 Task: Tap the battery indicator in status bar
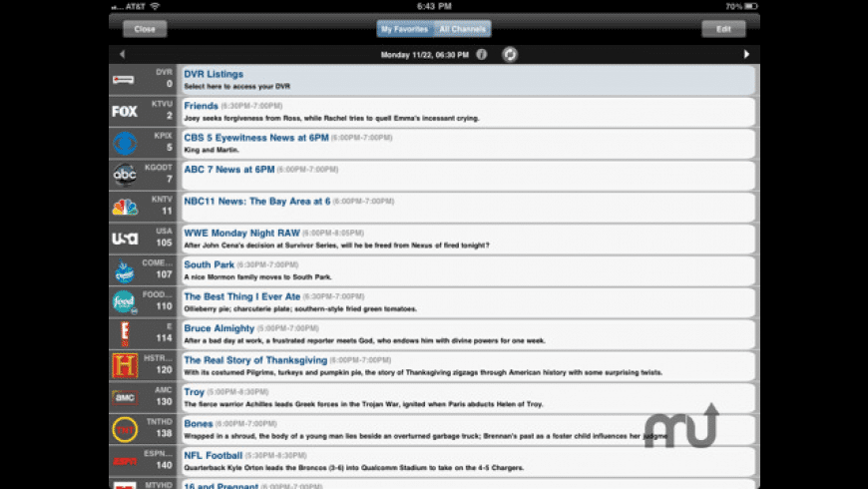pyautogui.click(x=750, y=6)
